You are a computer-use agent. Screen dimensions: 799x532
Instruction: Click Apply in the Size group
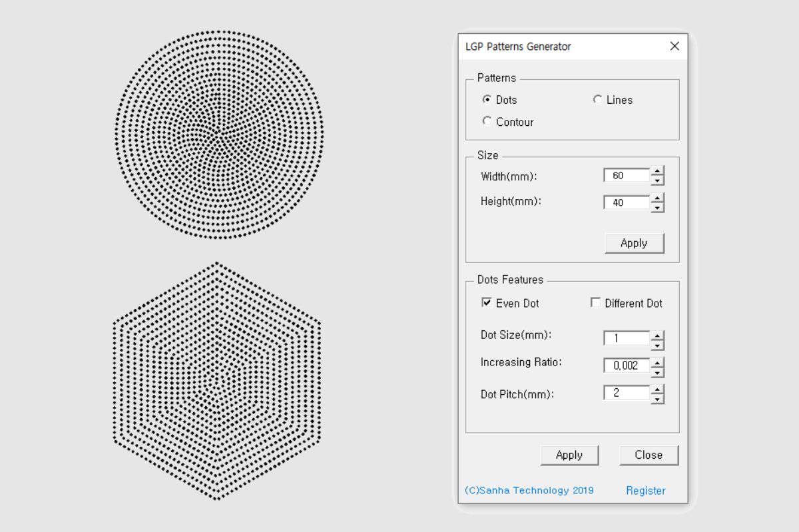pyautogui.click(x=634, y=243)
